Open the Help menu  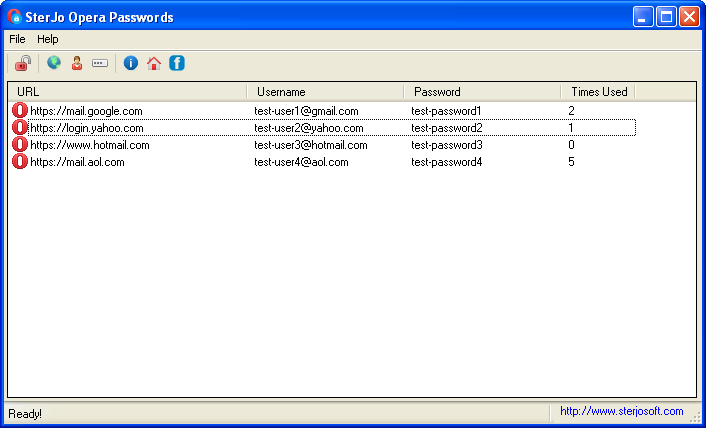click(x=48, y=39)
